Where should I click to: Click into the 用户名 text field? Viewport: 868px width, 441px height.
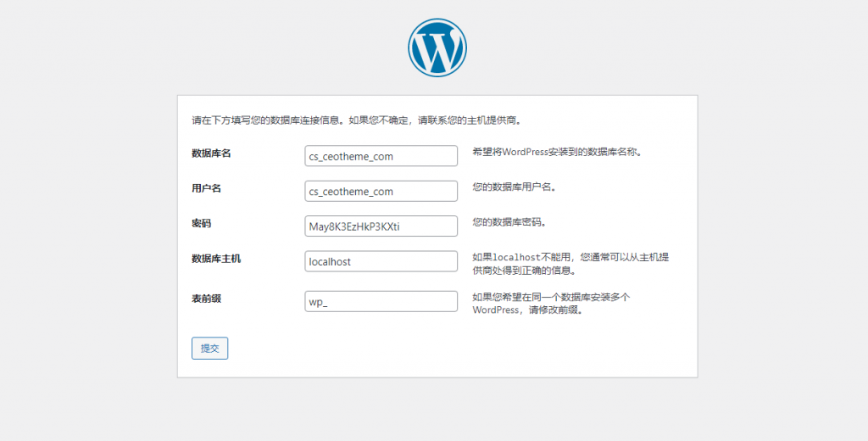click(x=381, y=192)
